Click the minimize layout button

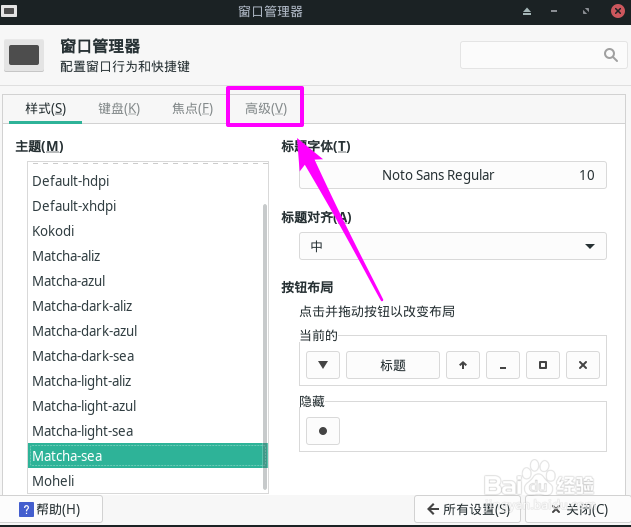tap(503, 365)
